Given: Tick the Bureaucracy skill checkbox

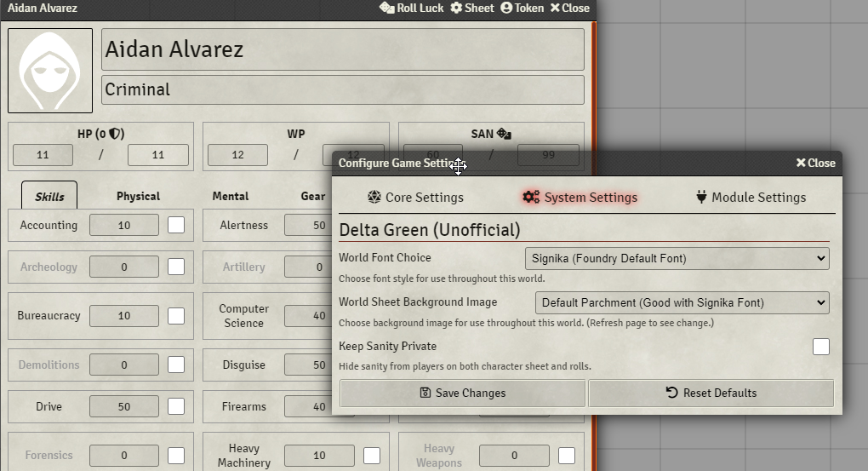Looking at the screenshot, I should 176,316.
